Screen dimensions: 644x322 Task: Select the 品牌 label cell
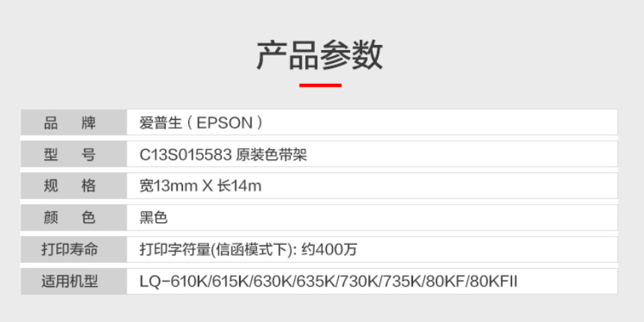pyautogui.click(x=70, y=124)
